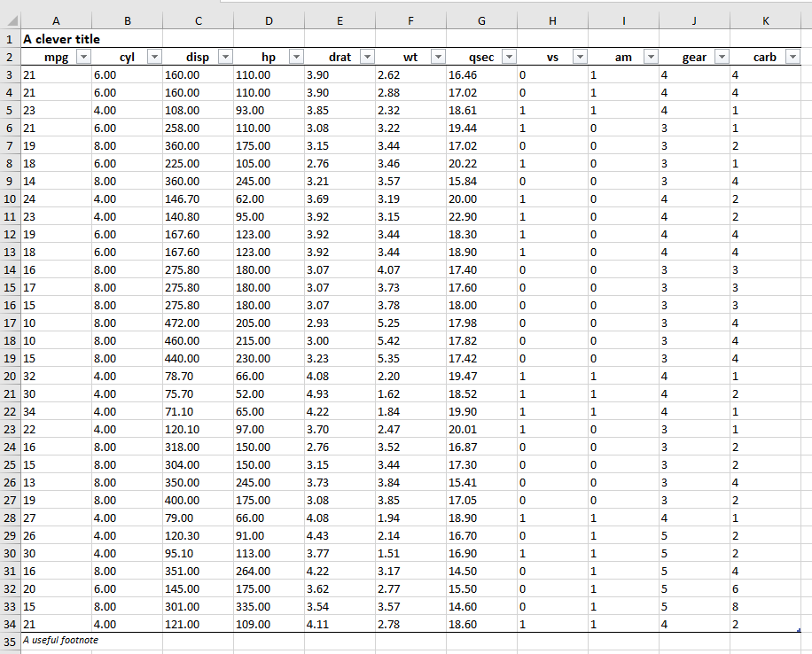Open the mpg column filter dropdown
The height and width of the screenshot is (654, 812).
pos(83,57)
